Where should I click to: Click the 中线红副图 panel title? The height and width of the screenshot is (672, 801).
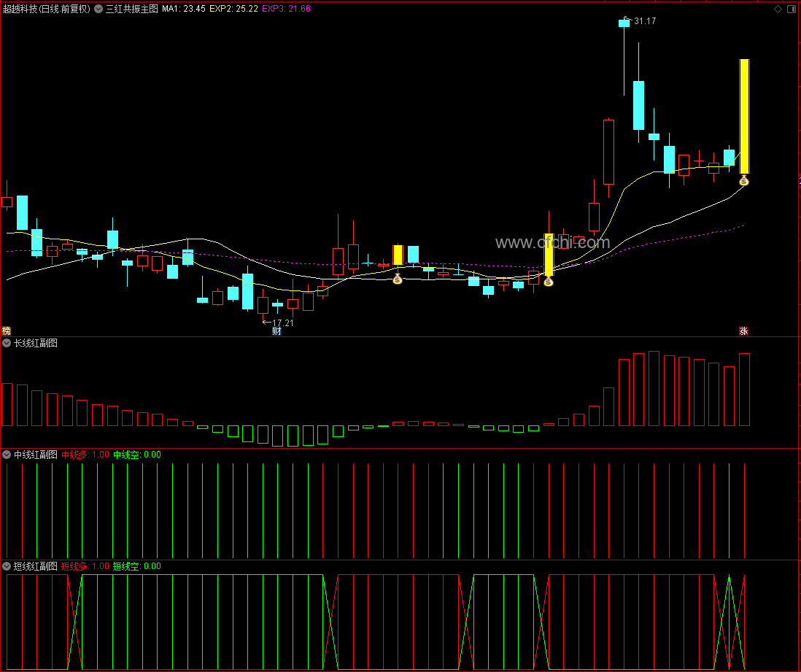click(x=35, y=455)
